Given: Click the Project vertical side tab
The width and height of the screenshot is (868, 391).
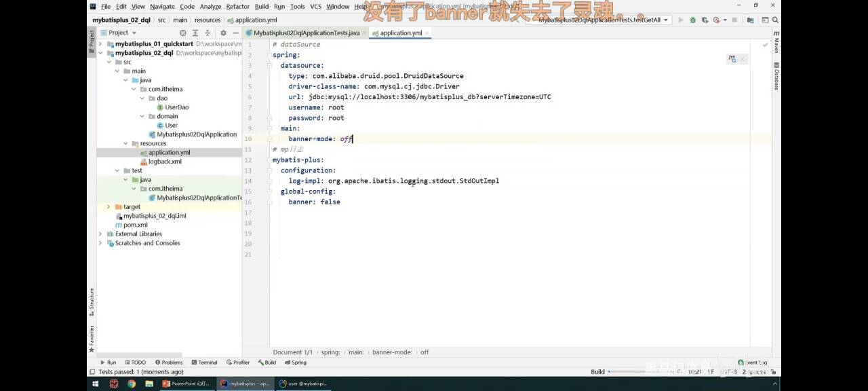Looking at the screenshot, I should [x=92, y=41].
